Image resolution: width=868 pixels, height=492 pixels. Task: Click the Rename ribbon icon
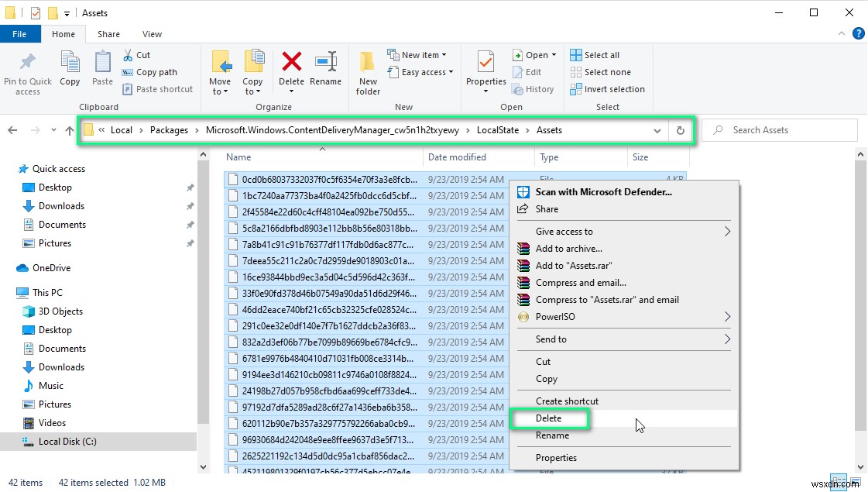click(325, 62)
